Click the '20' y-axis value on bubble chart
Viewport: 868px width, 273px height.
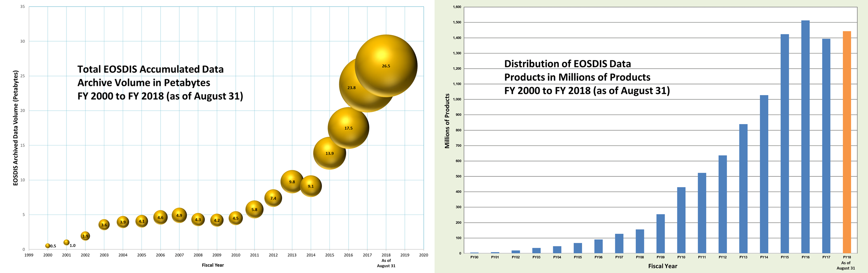tap(23, 111)
